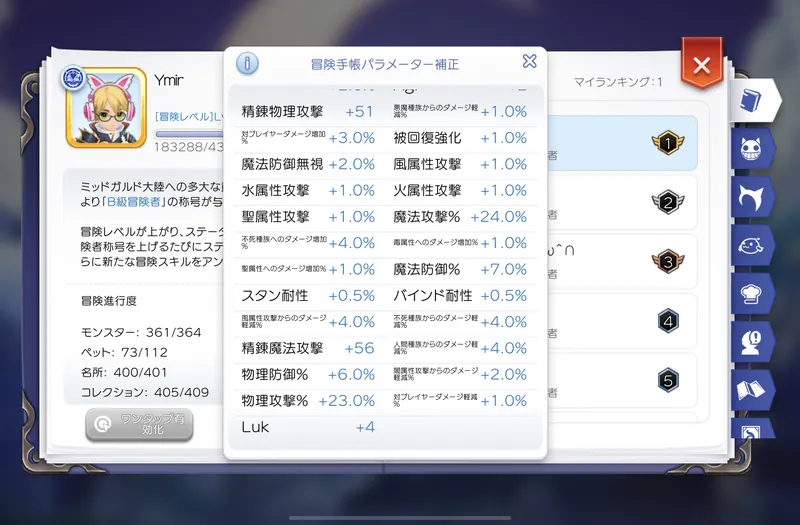Screen dimensions: 800x525
Task: Click the モンスター: 361/364 progress line
Action: coord(141,333)
